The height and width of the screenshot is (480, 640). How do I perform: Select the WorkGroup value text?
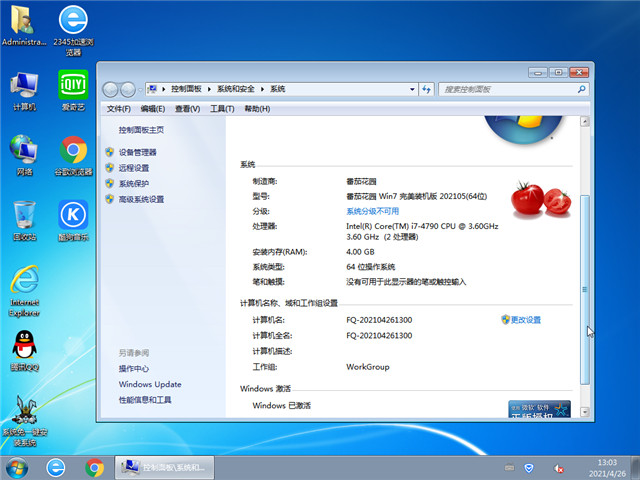[368, 367]
